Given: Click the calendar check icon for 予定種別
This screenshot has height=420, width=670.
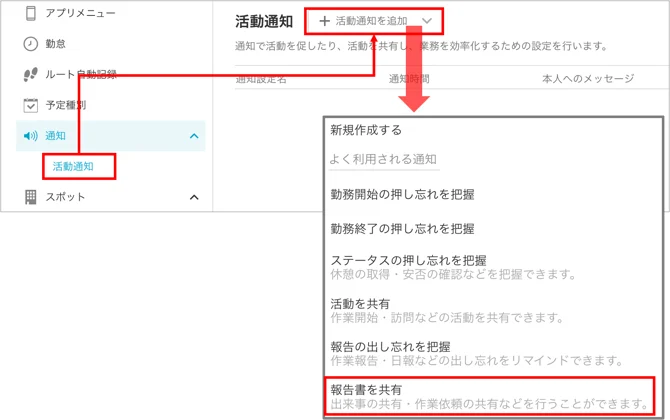Looking at the screenshot, I should pyautogui.click(x=30, y=105).
